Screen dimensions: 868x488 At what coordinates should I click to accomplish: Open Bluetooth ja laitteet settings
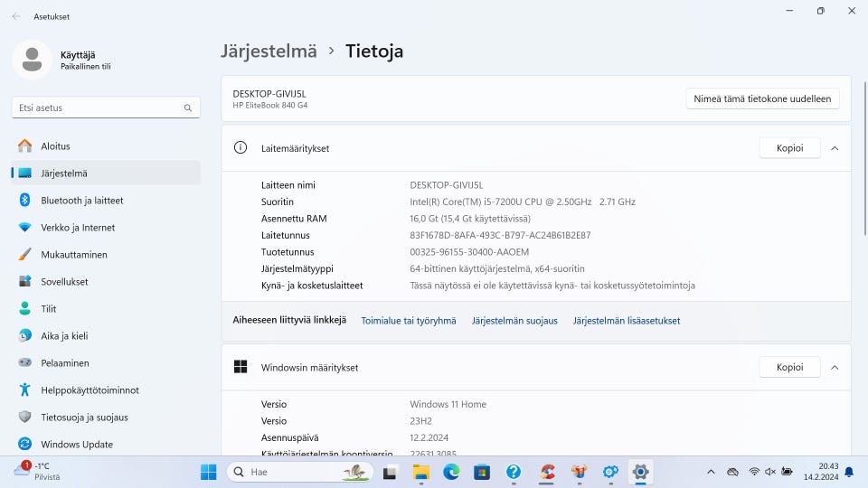[106, 201]
